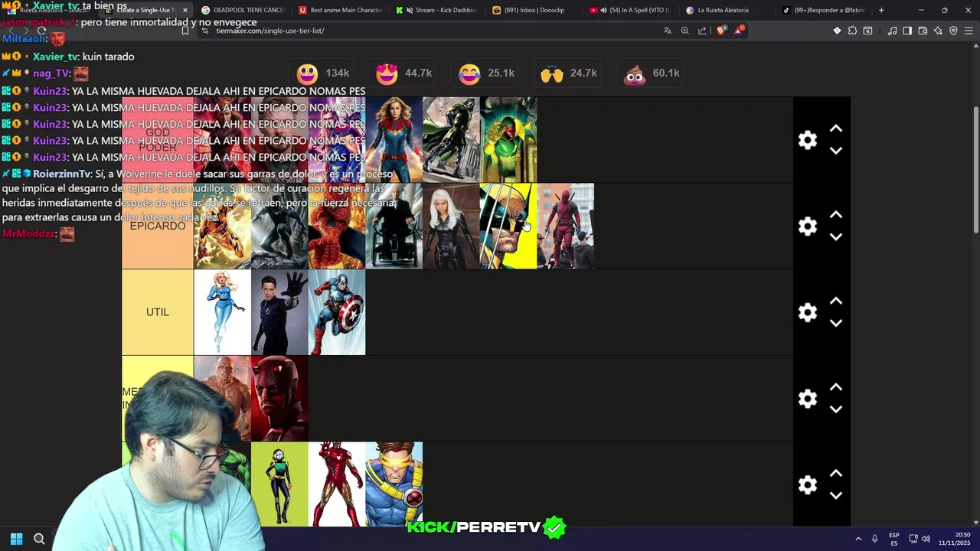Select the Human Torch image
Screen dimensions: 980x551
(222, 227)
